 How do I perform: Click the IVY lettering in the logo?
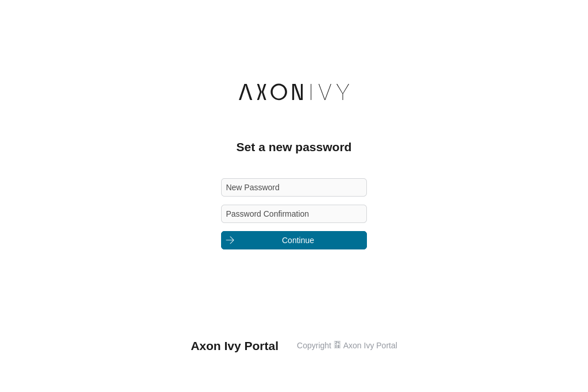(329, 92)
